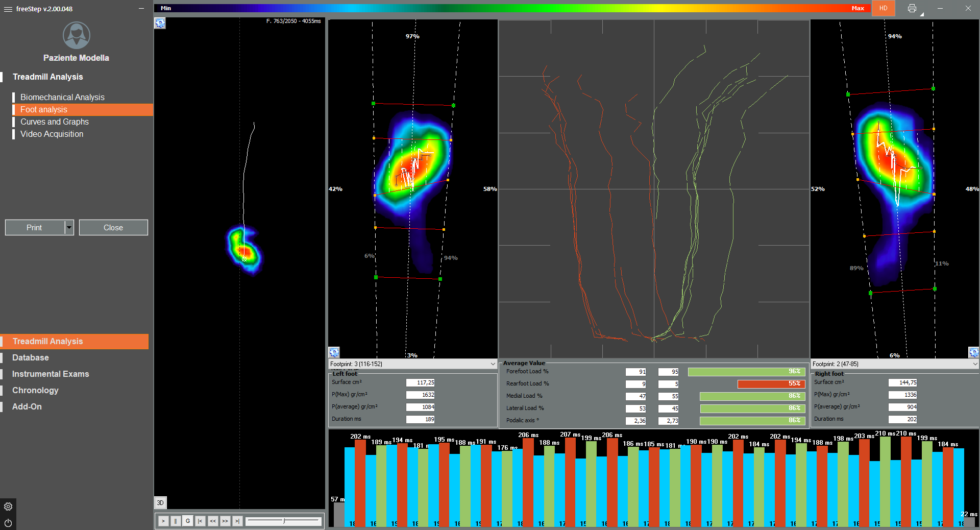Click the printer icon in the top bar
The width and height of the screenshot is (980, 530).
[x=912, y=8]
